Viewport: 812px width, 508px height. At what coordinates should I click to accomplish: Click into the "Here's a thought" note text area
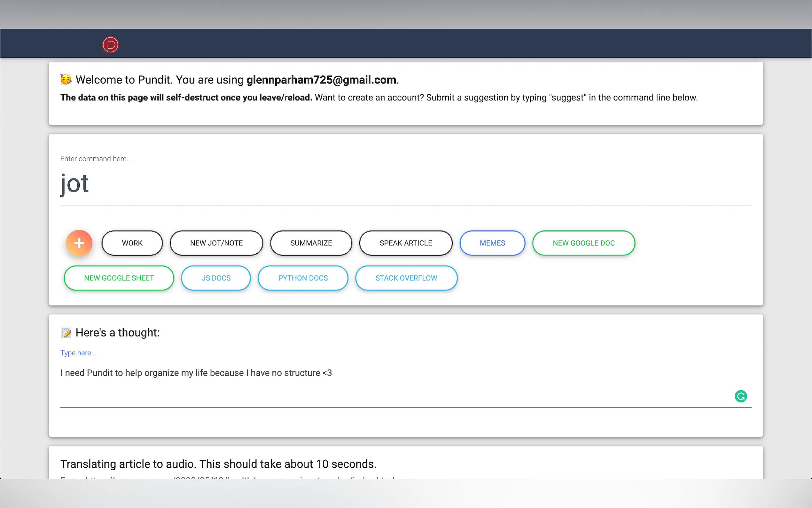406,385
